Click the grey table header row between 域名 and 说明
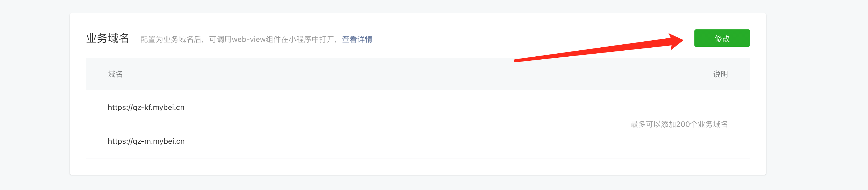 (418, 74)
